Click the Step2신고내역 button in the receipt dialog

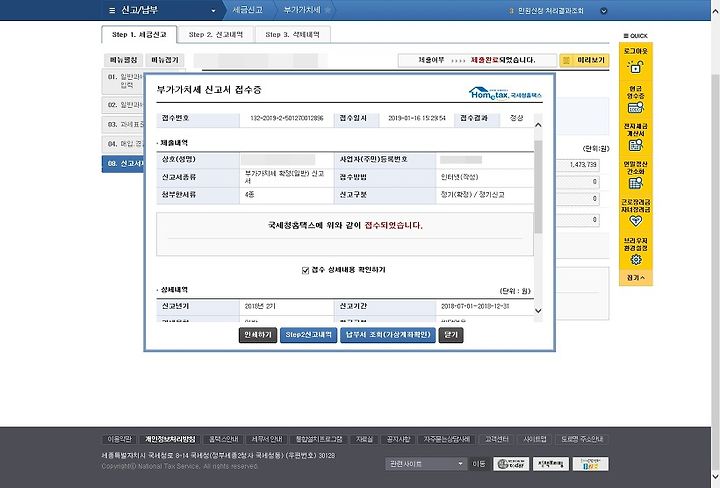[309, 335]
